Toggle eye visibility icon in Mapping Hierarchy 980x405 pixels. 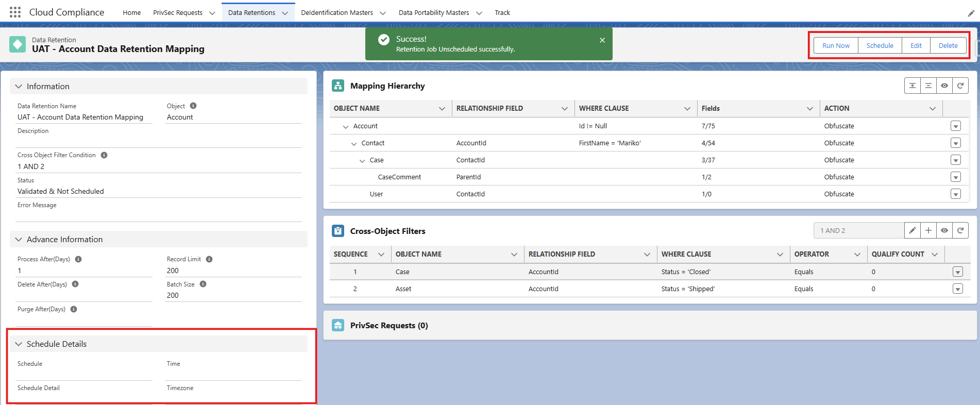[x=944, y=86]
